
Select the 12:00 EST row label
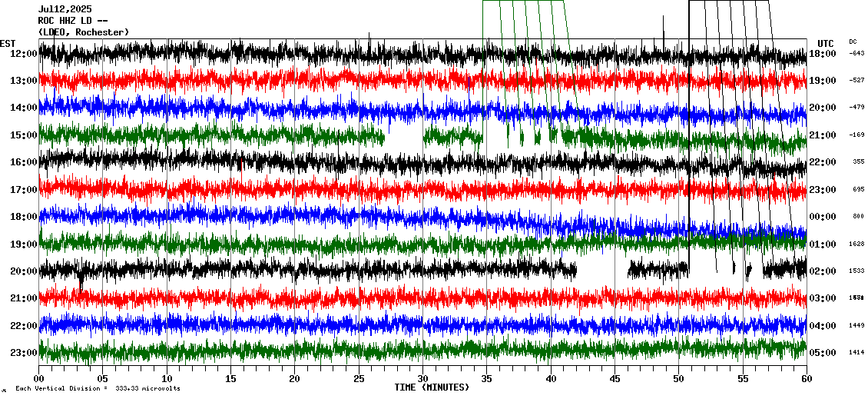[24, 54]
